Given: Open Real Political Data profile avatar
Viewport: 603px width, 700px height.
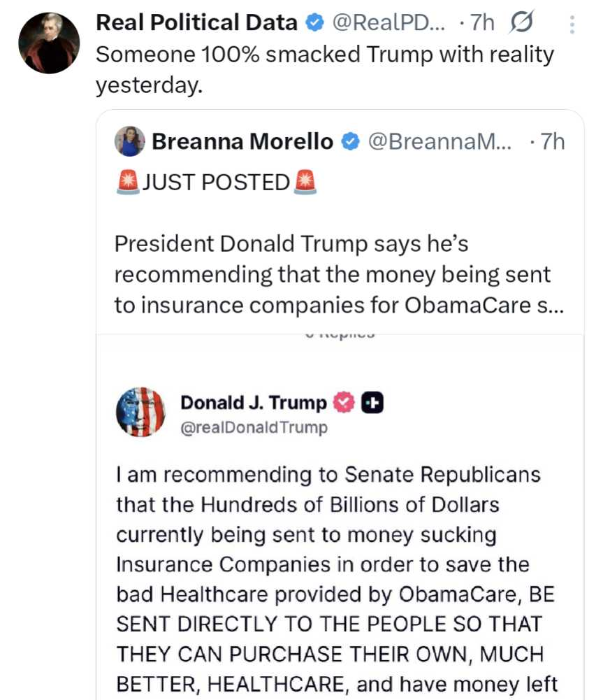Looking at the screenshot, I should pos(48,43).
